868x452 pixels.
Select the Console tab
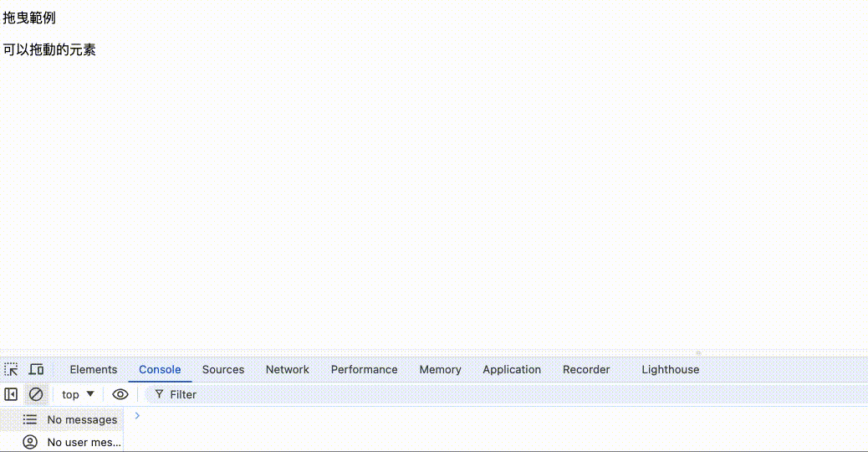click(160, 369)
